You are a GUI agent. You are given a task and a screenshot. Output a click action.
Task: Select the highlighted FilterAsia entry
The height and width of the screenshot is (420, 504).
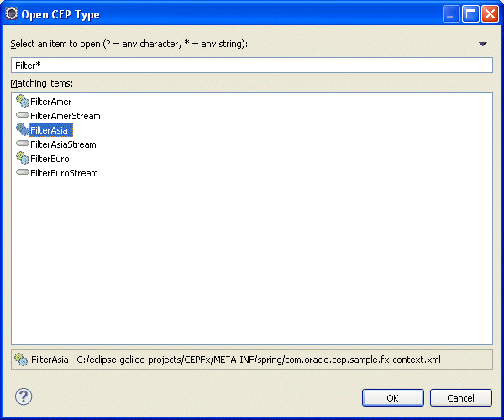tap(51, 130)
